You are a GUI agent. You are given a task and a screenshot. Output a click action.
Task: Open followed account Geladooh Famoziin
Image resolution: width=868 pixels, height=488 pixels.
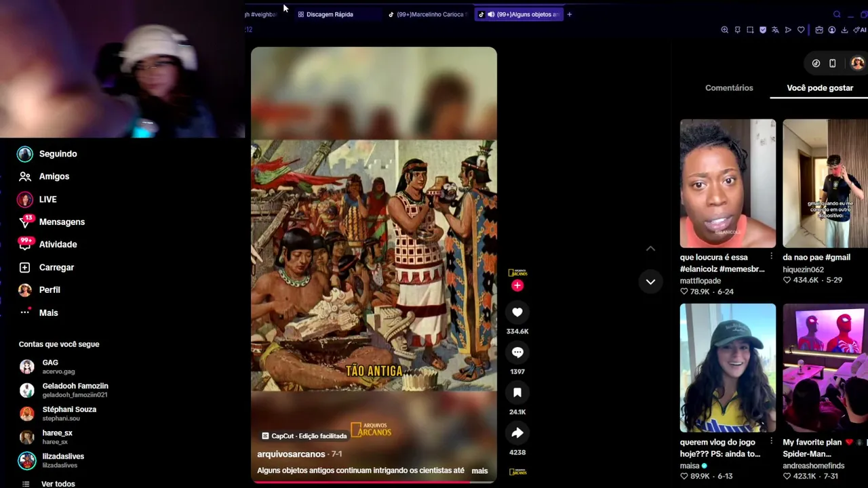point(64,390)
